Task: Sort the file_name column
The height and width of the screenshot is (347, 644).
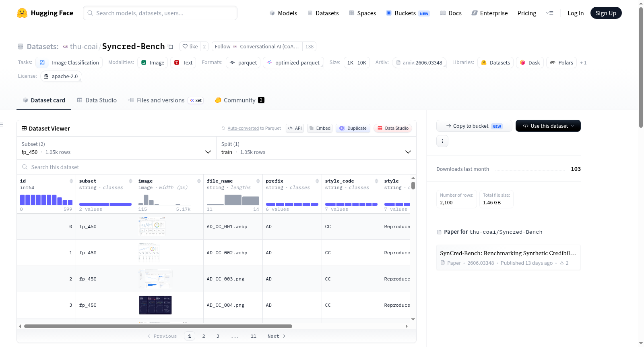Action: pos(258,181)
